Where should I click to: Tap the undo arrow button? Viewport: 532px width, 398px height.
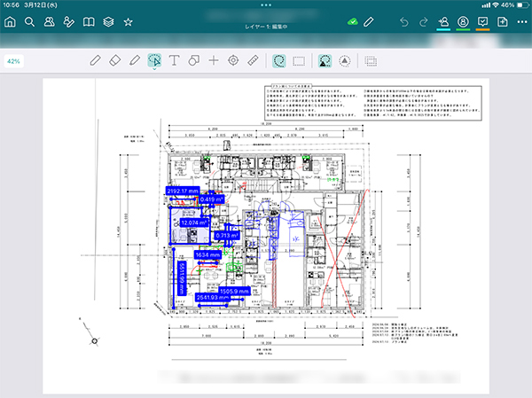(404, 21)
